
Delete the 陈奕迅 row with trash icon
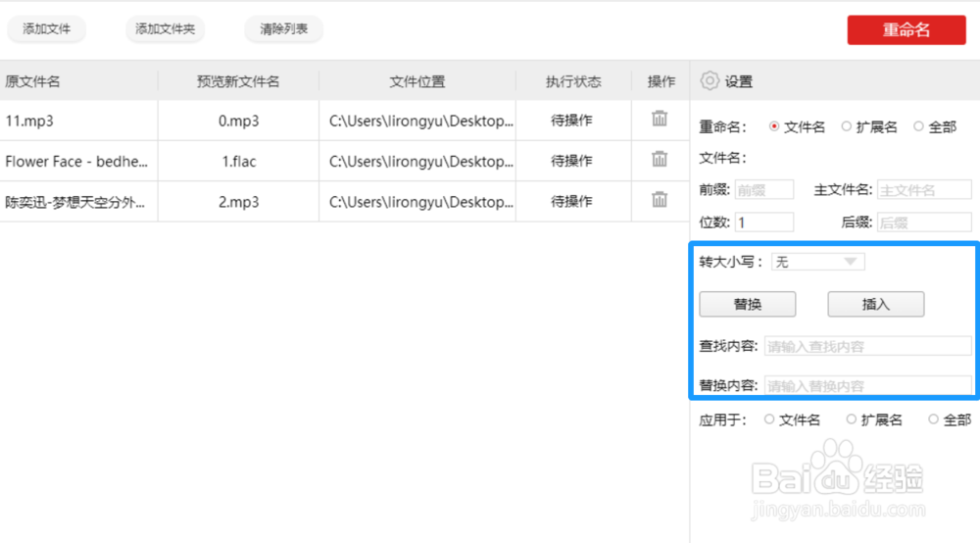tap(660, 199)
